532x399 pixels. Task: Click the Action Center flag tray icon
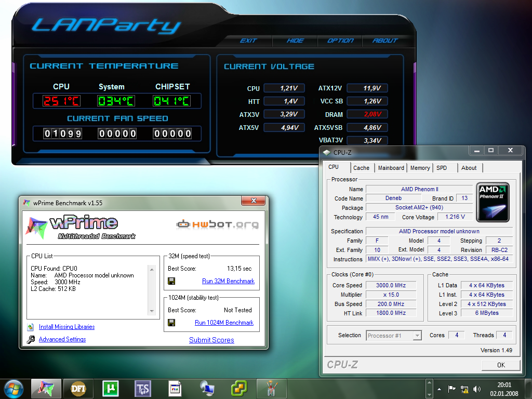451,389
